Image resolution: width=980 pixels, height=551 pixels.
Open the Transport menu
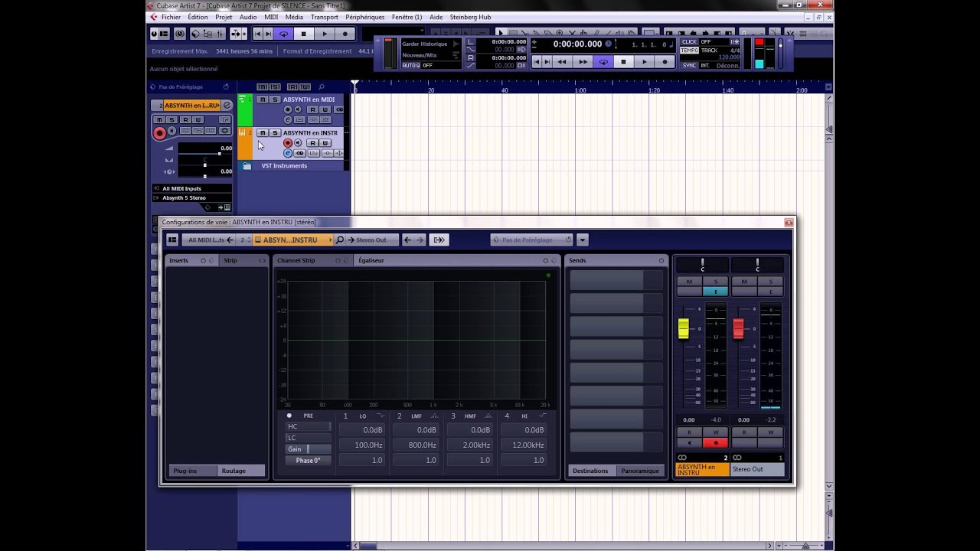pos(325,17)
